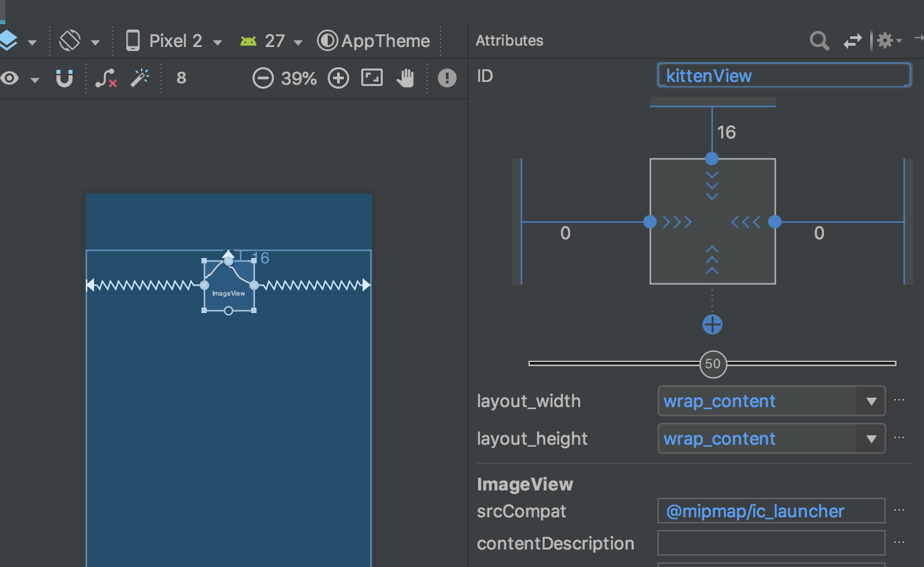Viewport: 924px width, 567px height.
Task: Open the Attributes search with the magnifier icon
Action: 819,41
